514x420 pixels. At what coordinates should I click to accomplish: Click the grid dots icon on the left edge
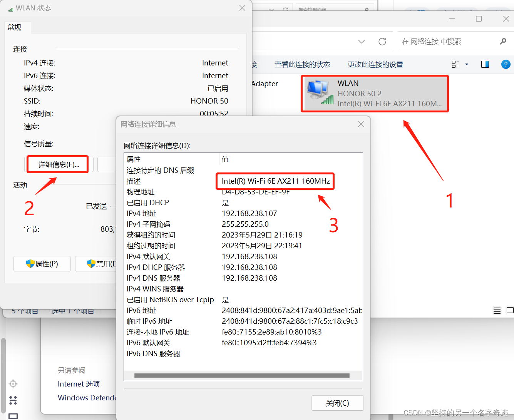pos(13,400)
